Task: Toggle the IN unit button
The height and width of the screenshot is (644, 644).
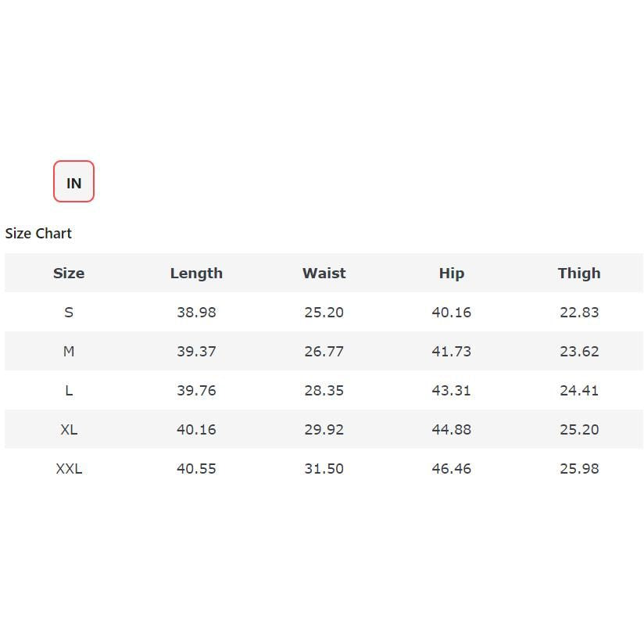Action: coord(73,182)
